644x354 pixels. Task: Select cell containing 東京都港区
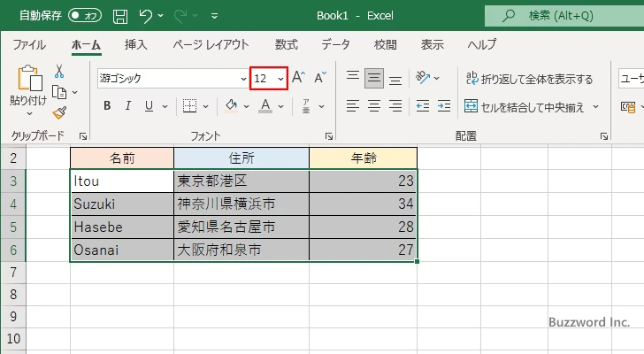[x=241, y=181]
